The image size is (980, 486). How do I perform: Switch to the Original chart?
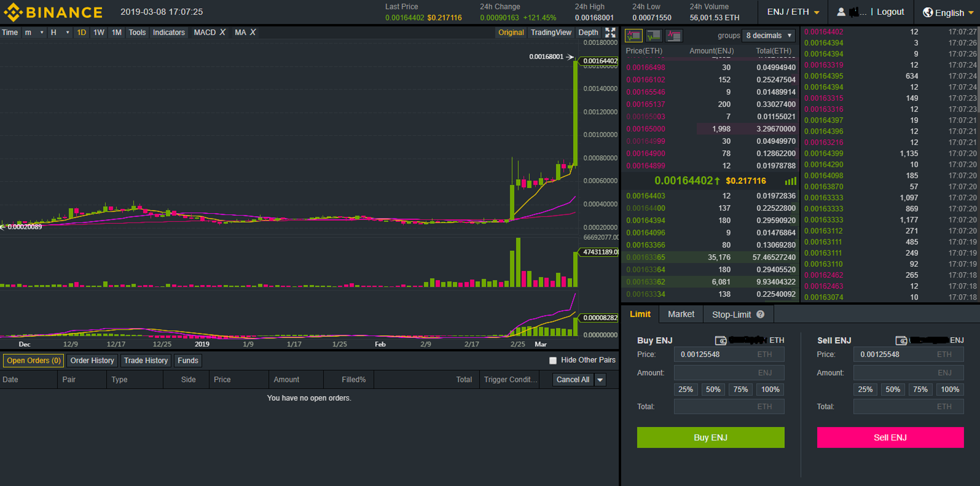pyautogui.click(x=511, y=32)
